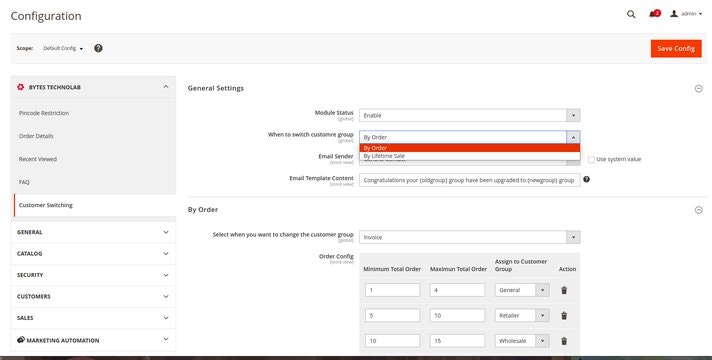Delete the Retailer order config row
The height and width of the screenshot is (360, 712).
[564, 316]
